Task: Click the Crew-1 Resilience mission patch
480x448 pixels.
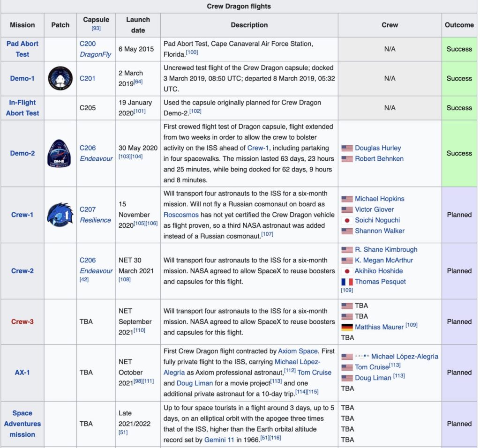Action: [x=60, y=215]
